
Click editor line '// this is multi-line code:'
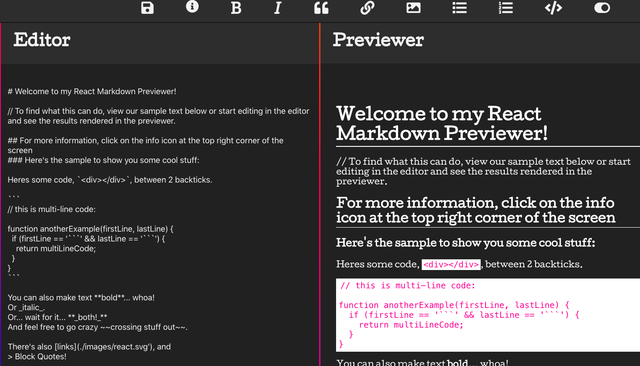point(51,209)
